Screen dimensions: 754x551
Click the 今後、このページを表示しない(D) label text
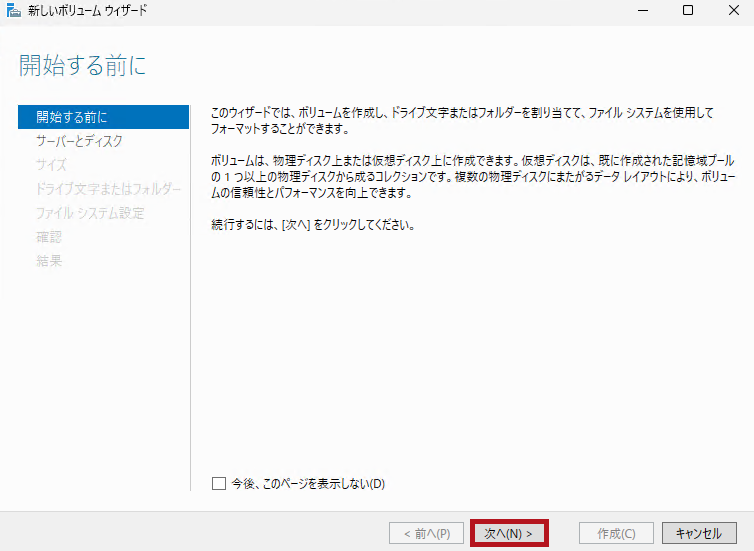308,484
